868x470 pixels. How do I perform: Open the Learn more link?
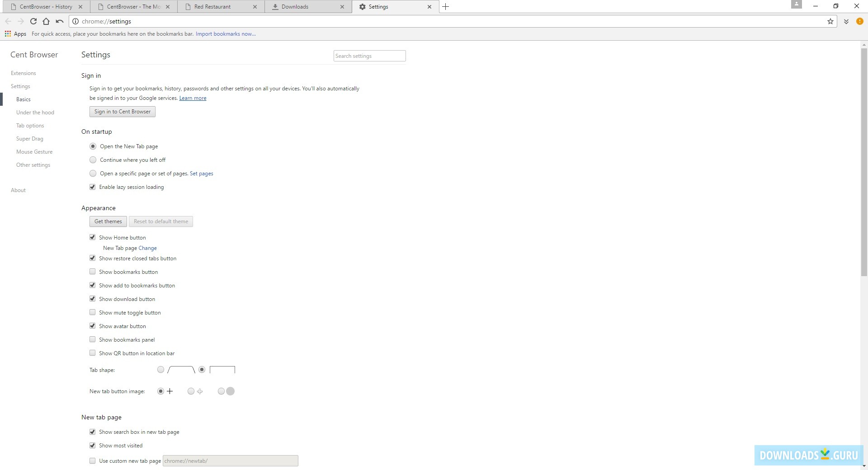[x=193, y=98]
